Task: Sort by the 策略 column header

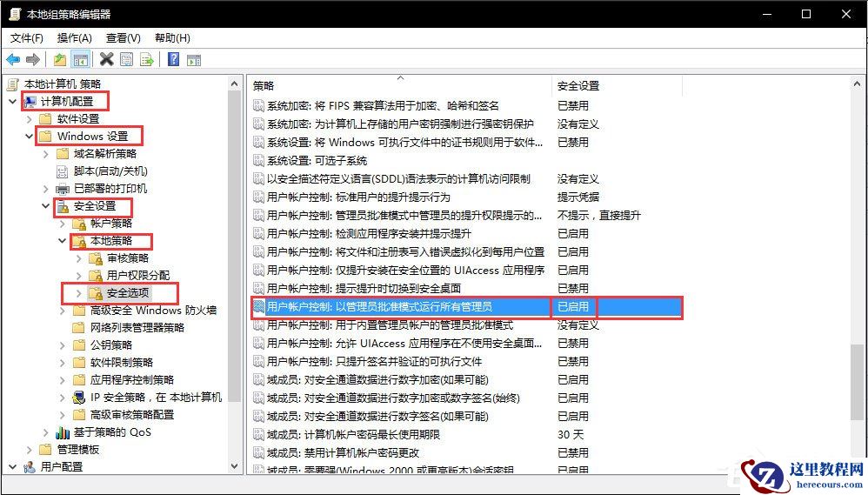Action: [x=400, y=86]
